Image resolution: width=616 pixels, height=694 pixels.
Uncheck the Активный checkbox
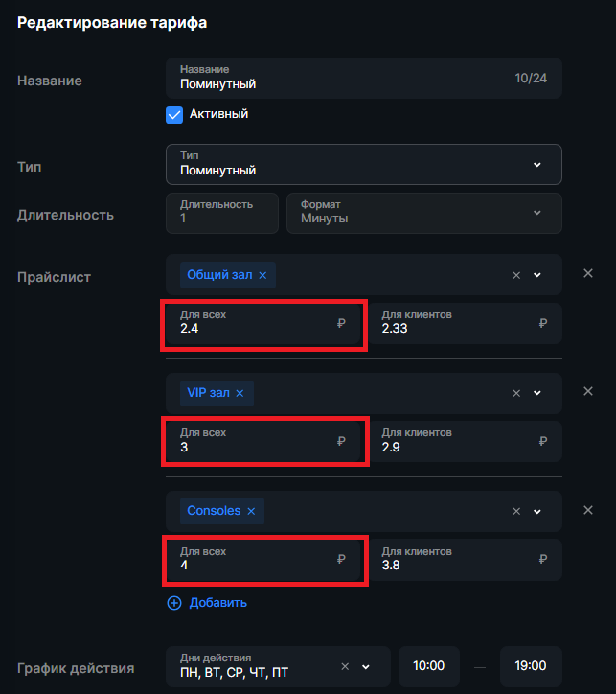pos(174,115)
